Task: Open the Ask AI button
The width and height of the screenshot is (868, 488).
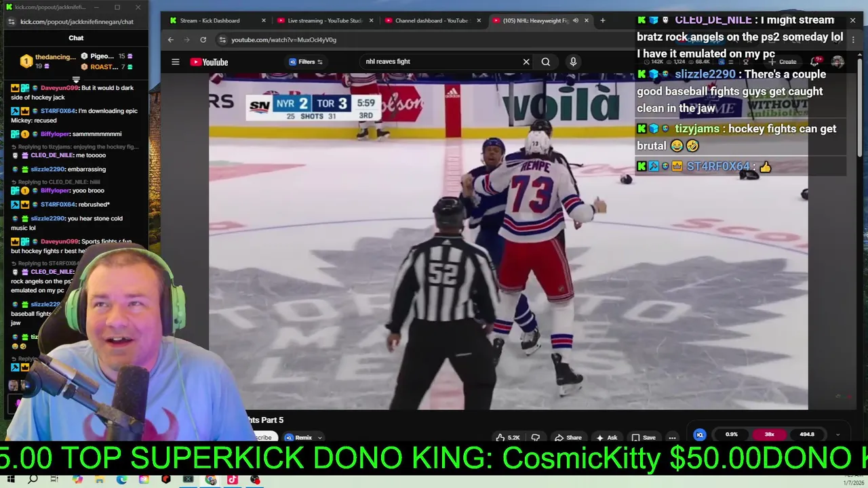Action: (x=606, y=438)
